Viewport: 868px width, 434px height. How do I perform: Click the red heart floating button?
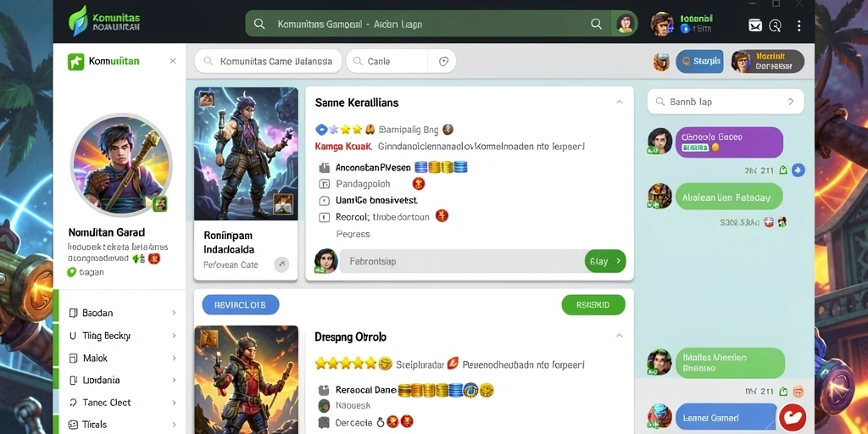tap(793, 417)
